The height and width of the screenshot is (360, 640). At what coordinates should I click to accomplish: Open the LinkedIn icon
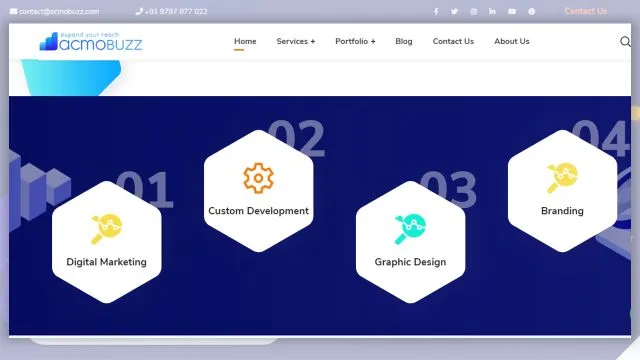[x=492, y=11]
